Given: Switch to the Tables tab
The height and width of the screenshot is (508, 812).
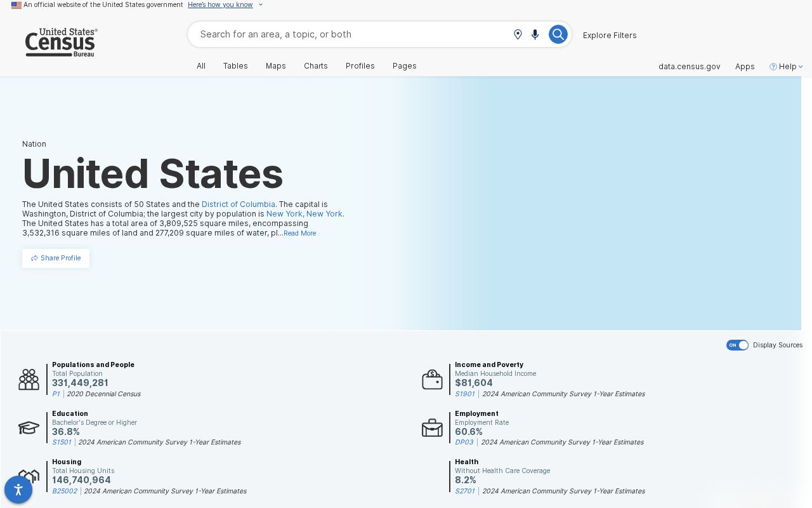Looking at the screenshot, I should pyautogui.click(x=235, y=66).
